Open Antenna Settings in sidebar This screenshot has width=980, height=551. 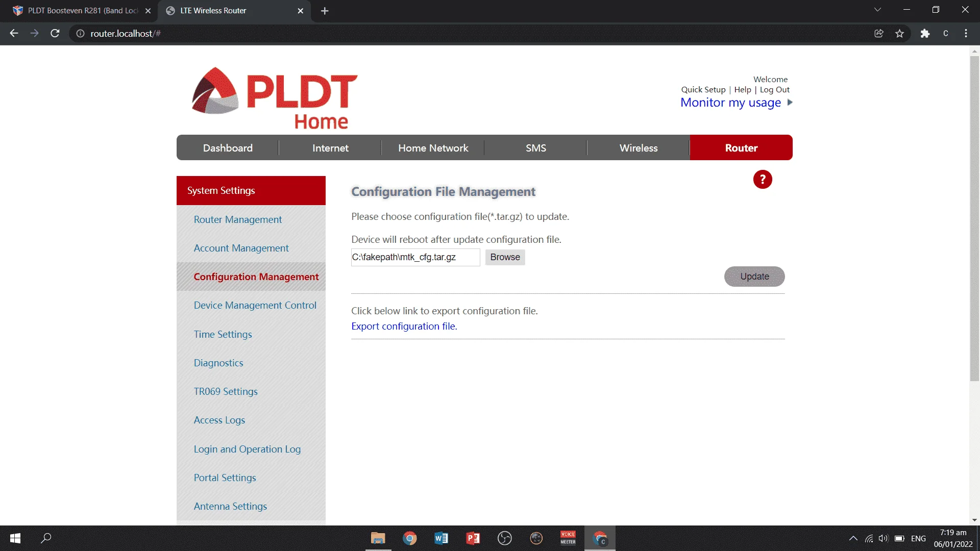pos(230,506)
